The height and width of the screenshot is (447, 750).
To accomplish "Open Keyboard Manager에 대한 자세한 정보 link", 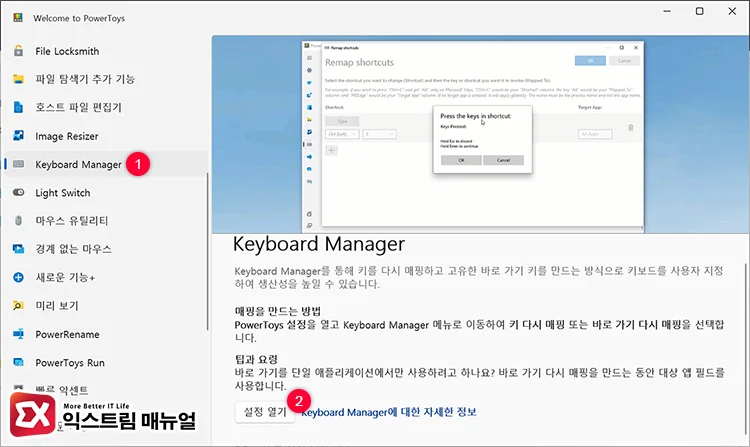I will pyautogui.click(x=388, y=412).
